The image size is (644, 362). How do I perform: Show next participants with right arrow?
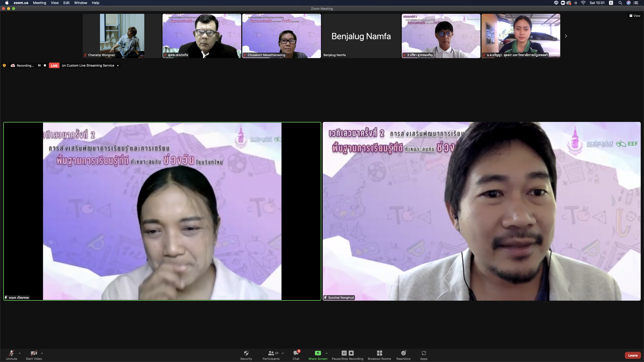click(566, 36)
